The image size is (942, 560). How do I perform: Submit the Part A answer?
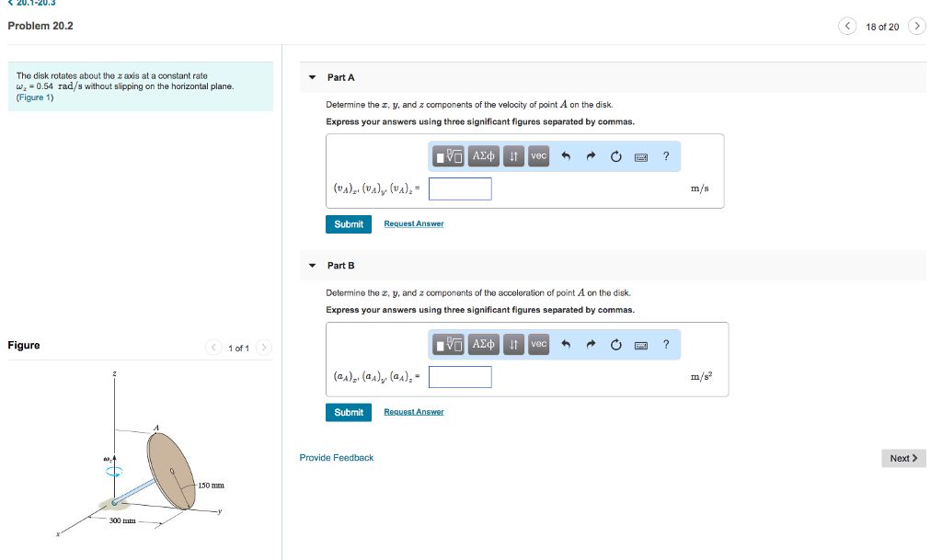tap(349, 223)
